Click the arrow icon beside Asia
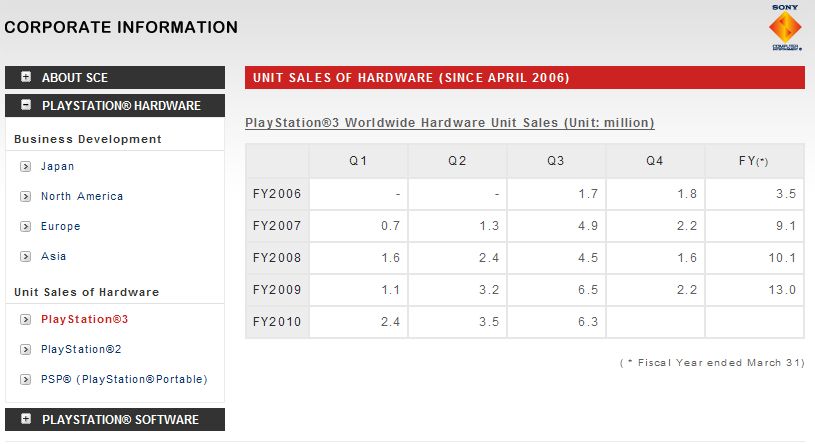The width and height of the screenshot is (815, 444). coord(26,257)
